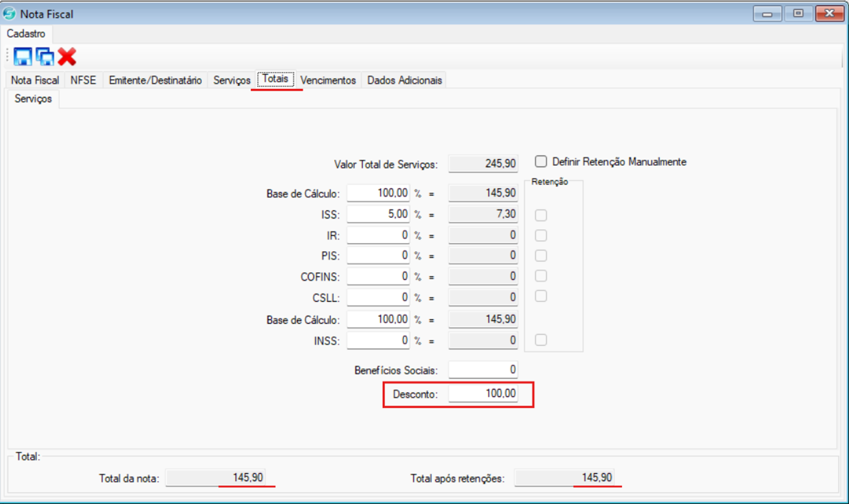This screenshot has height=504, width=849.
Task: Toggle the ISS retention checkbox
Action: [541, 215]
